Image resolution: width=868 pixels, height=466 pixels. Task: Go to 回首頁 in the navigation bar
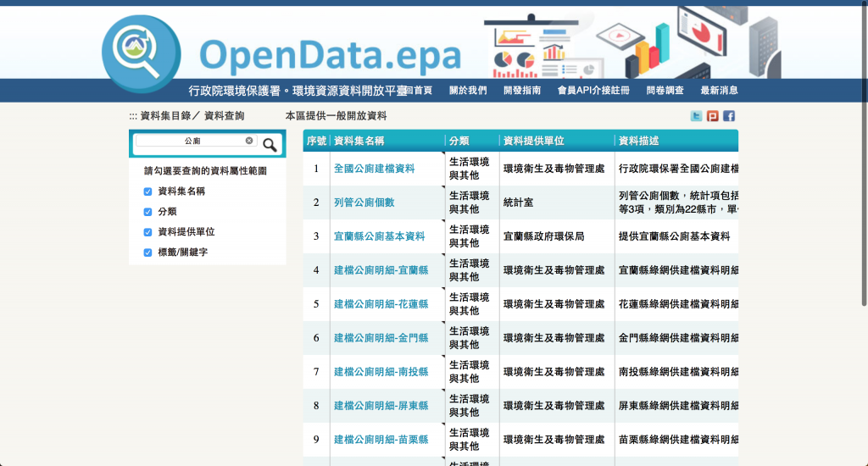[419, 90]
